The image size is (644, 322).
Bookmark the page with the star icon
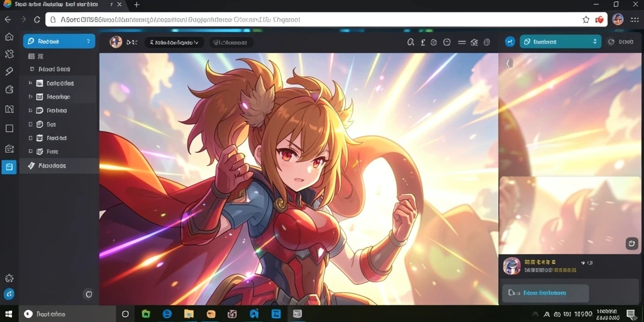[586, 19]
